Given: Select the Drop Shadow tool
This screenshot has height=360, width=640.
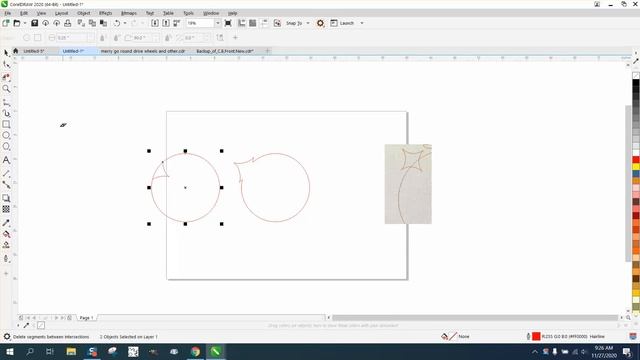Looking at the screenshot, I should [x=6, y=198].
